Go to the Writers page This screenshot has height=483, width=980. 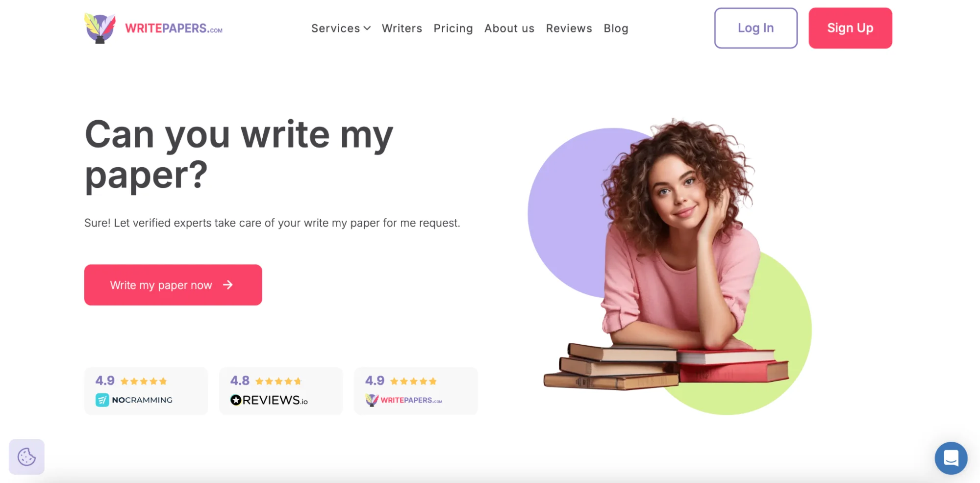pos(402,28)
